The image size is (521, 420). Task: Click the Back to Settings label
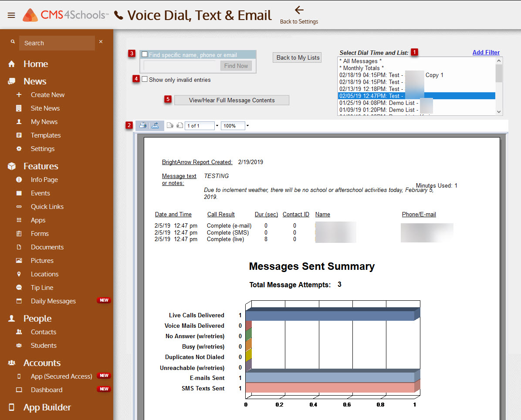coord(299,22)
